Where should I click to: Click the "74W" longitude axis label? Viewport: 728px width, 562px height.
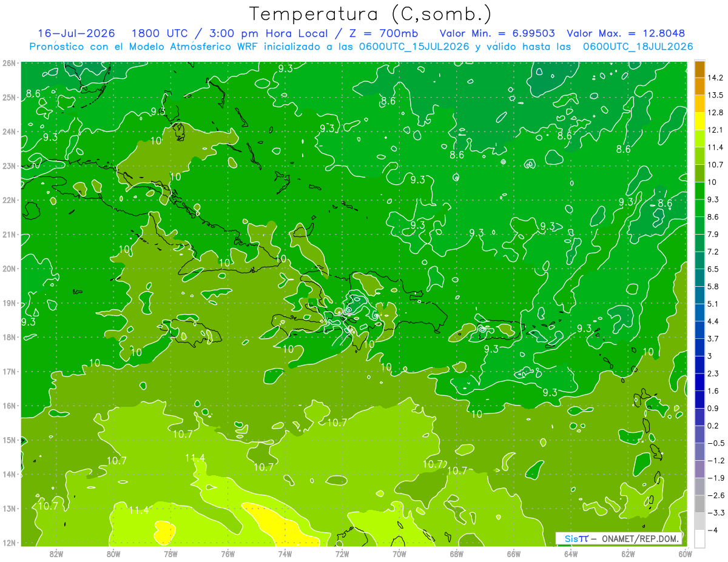[x=285, y=554]
